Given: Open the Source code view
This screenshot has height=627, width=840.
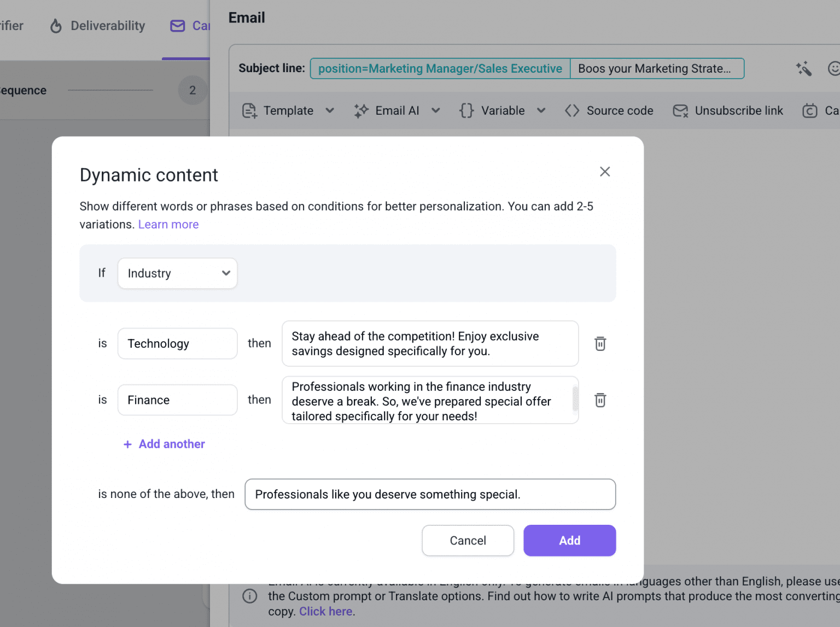Looking at the screenshot, I should 609,111.
